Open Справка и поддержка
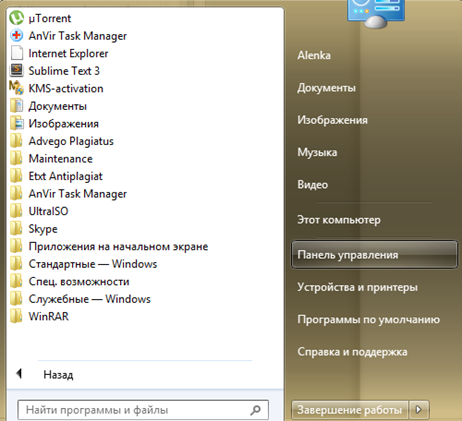 [x=352, y=352]
